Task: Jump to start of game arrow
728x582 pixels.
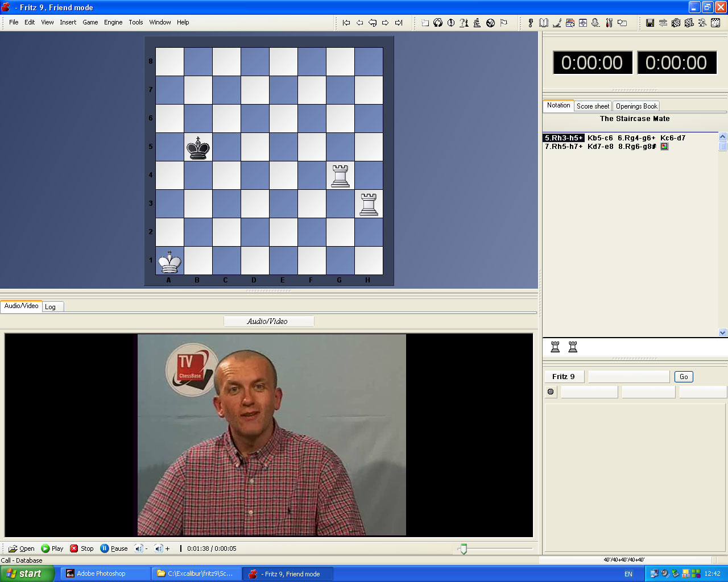Action: click(x=346, y=23)
